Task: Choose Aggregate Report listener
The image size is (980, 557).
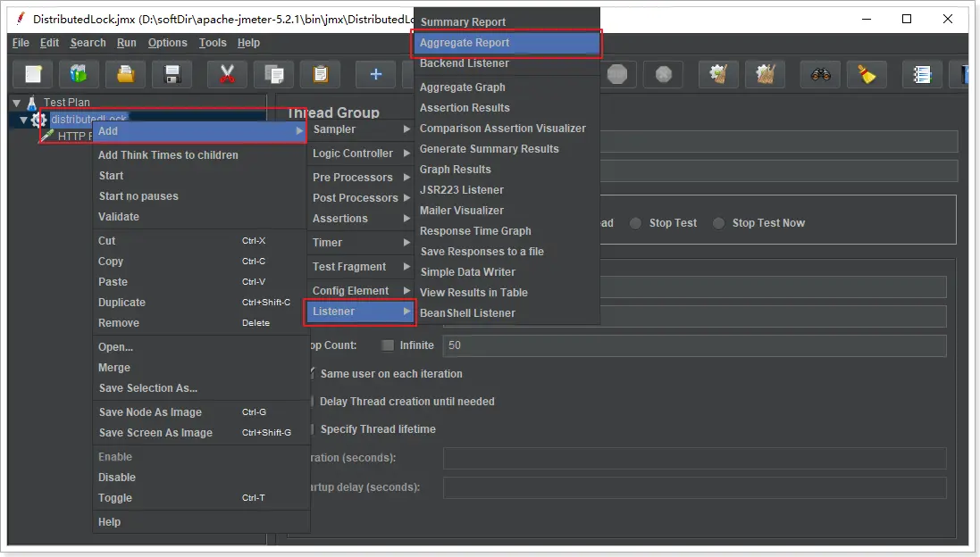Action: click(507, 43)
